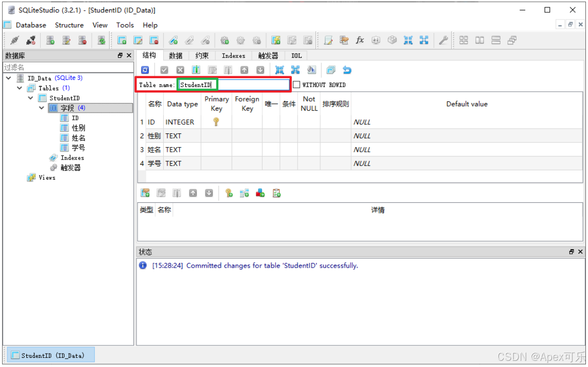
Task: Click the StudentID (ID_Data) taskbar button
Action: tap(51, 355)
